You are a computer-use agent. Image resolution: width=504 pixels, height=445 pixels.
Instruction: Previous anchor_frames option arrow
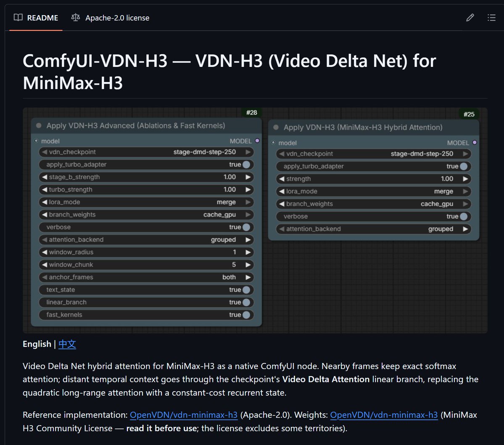coord(45,277)
